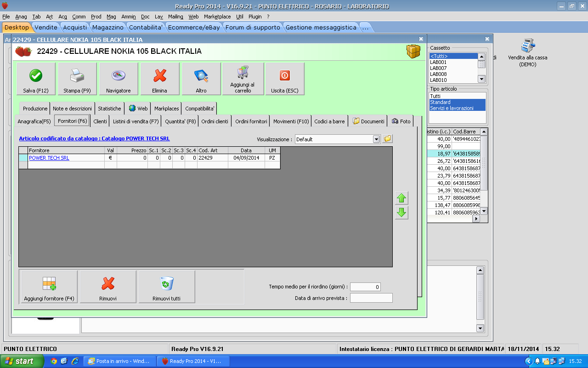This screenshot has width=588, height=368.
Task: Click the Cassetto list scroll-down arrow
Action: 481,79
